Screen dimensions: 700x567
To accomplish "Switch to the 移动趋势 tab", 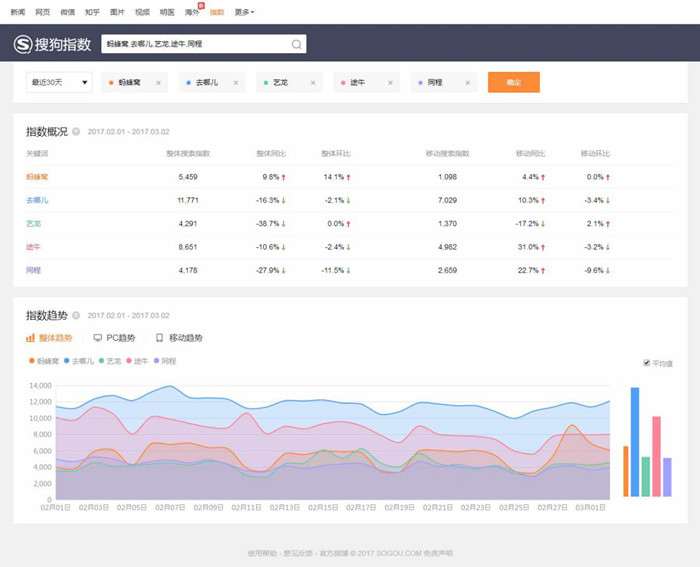I will [x=179, y=338].
